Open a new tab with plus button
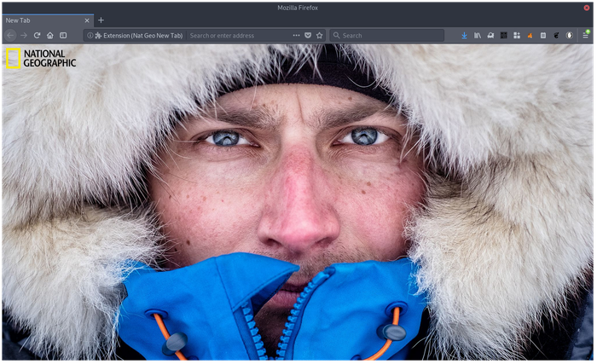This screenshot has width=597, height=364. [101, 20]
